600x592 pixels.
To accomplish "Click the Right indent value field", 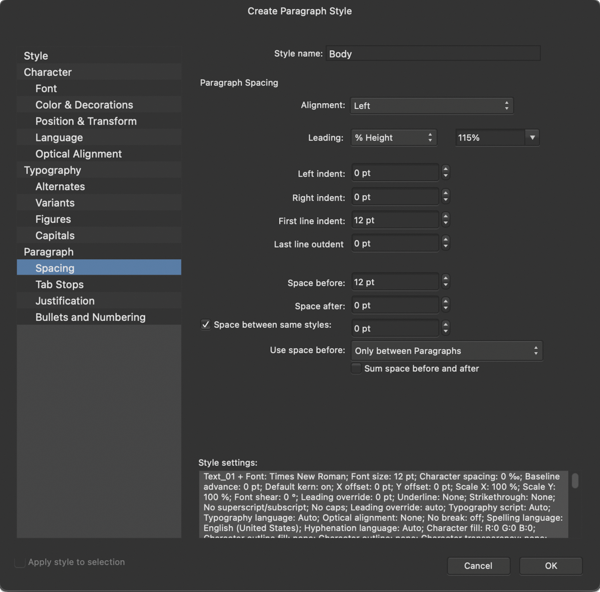I will 395,197.
